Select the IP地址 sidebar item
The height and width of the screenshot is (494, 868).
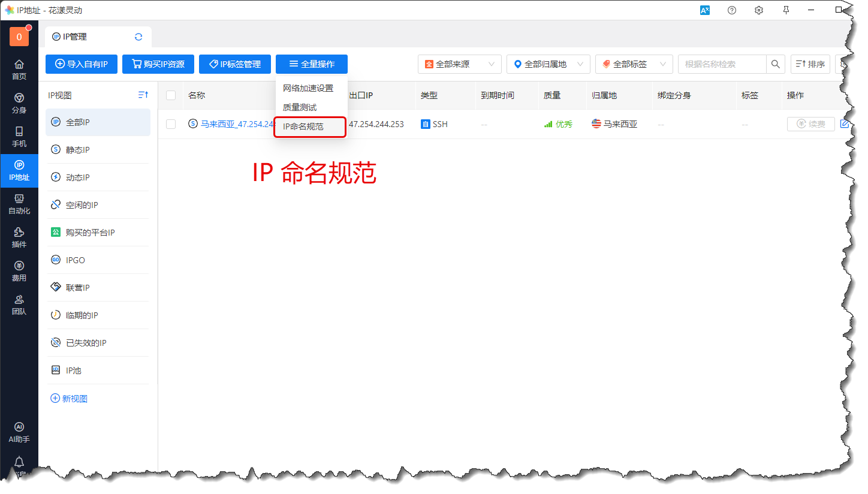point(19,171)
